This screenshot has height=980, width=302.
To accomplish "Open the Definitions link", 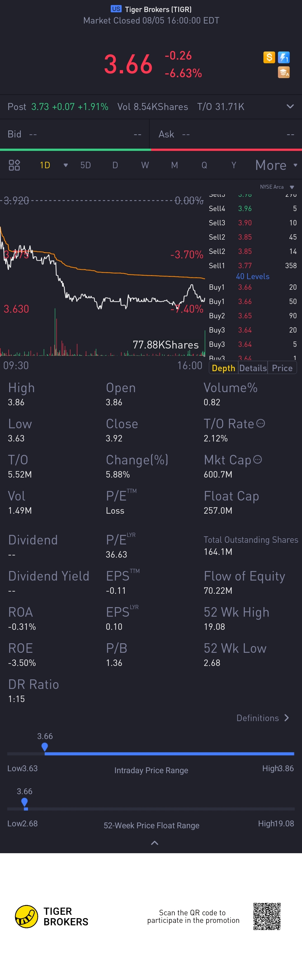I will (x=263, y=718).
